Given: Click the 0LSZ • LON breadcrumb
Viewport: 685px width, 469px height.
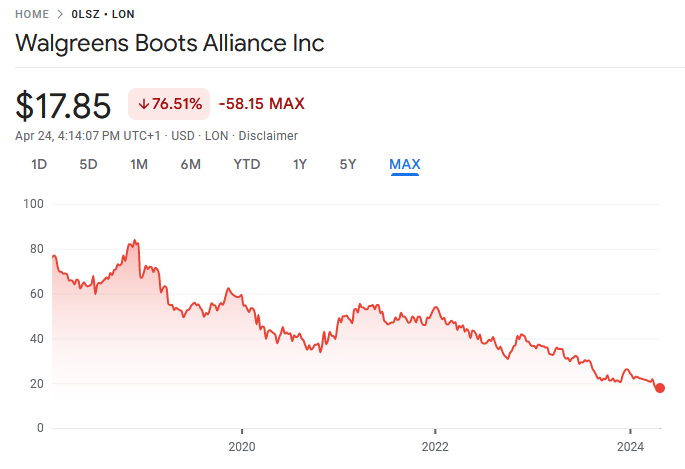Looking at the screenshot, I should point(103,14).
